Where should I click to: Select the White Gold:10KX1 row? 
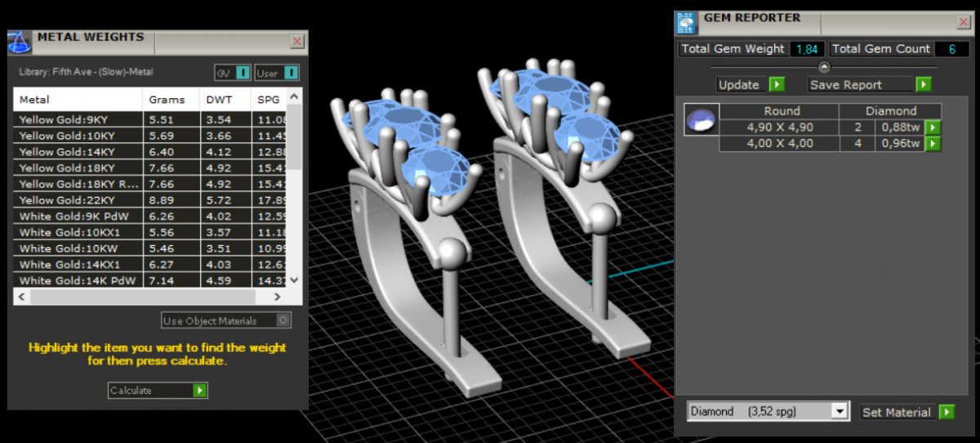pyautogui.click(x=151, y=233)
